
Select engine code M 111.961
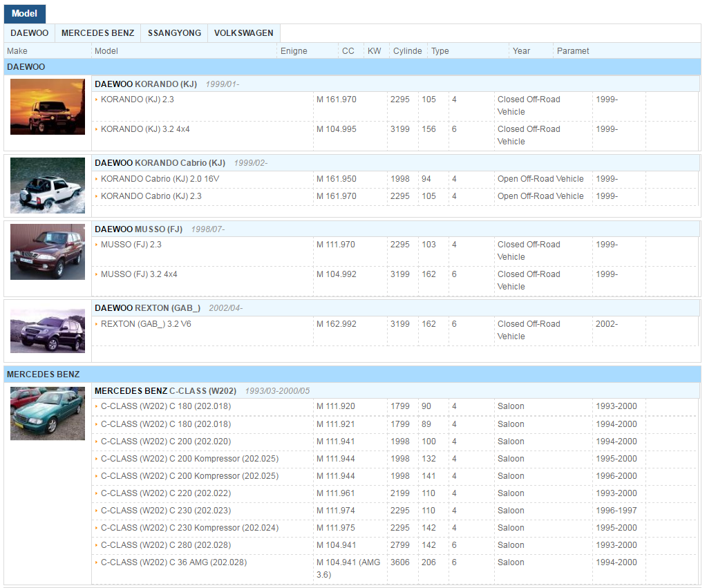[x=336, y=493]
